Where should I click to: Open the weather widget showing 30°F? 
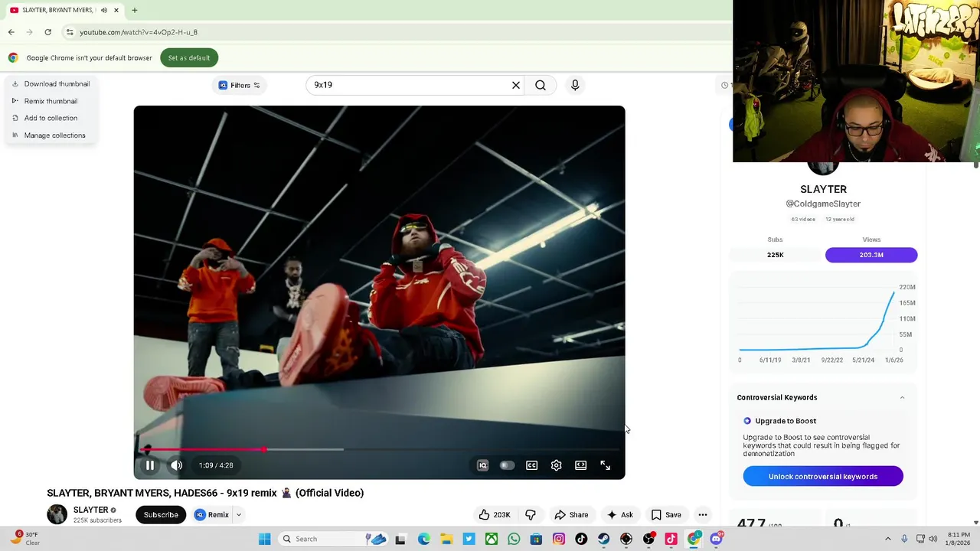(x=24, y=539)
